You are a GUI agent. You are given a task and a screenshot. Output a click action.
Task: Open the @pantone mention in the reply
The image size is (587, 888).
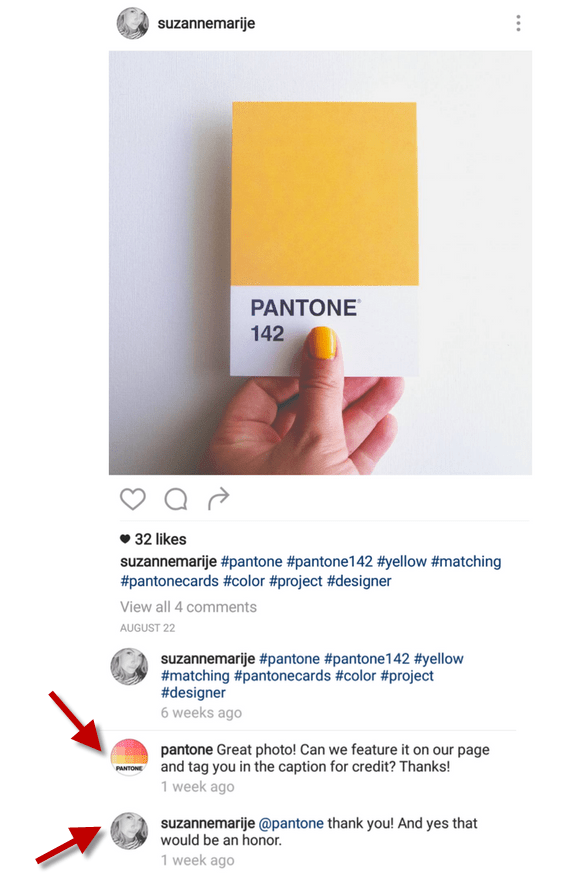pyautogui.click(x=291, y=823)
